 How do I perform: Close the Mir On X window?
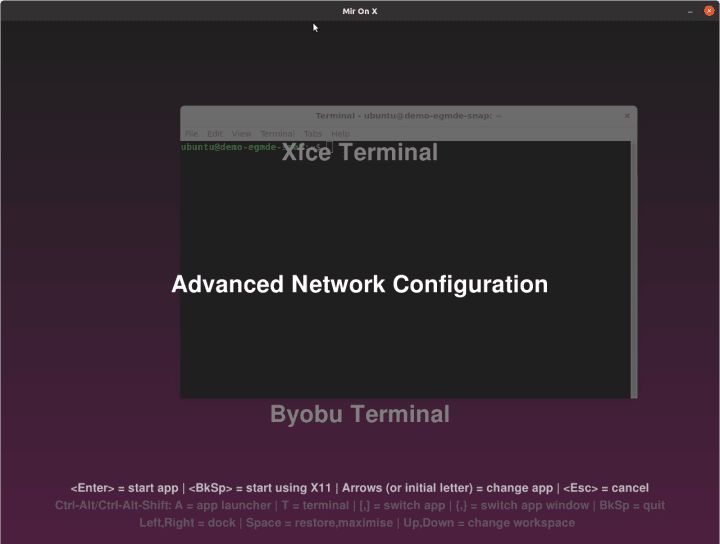[709, 11]
